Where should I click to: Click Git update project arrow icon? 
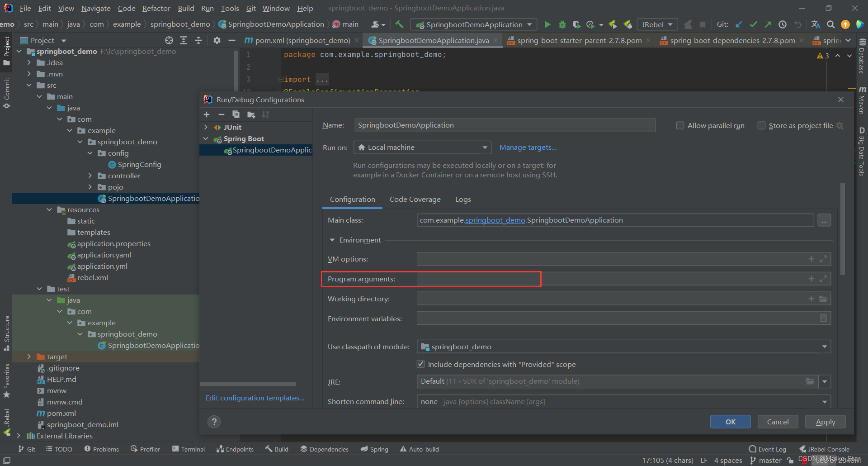(x=739, y=24)
